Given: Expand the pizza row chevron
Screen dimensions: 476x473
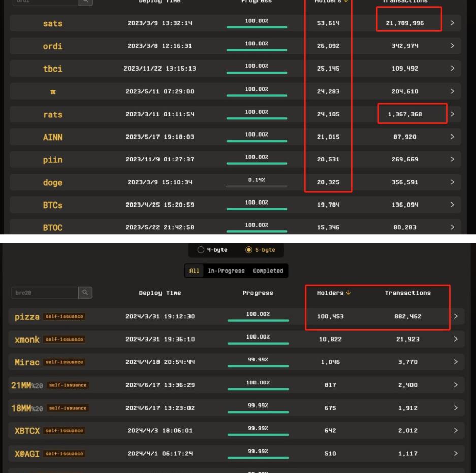Looking at the screenshot, I should (456, 316).
